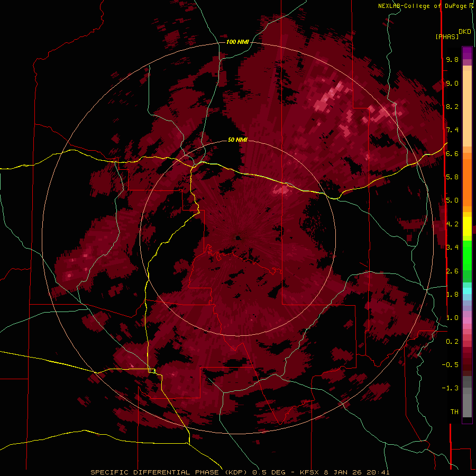This screenshot has height=476, width=476.
Task: Pick the purple segment at the top of the color bar
Action: point(467,53)
